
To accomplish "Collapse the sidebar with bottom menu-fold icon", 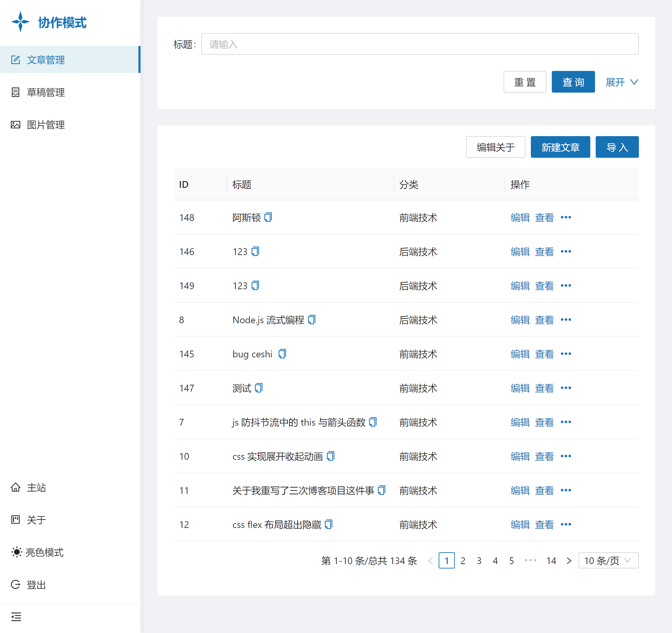I will coord(16,617).
